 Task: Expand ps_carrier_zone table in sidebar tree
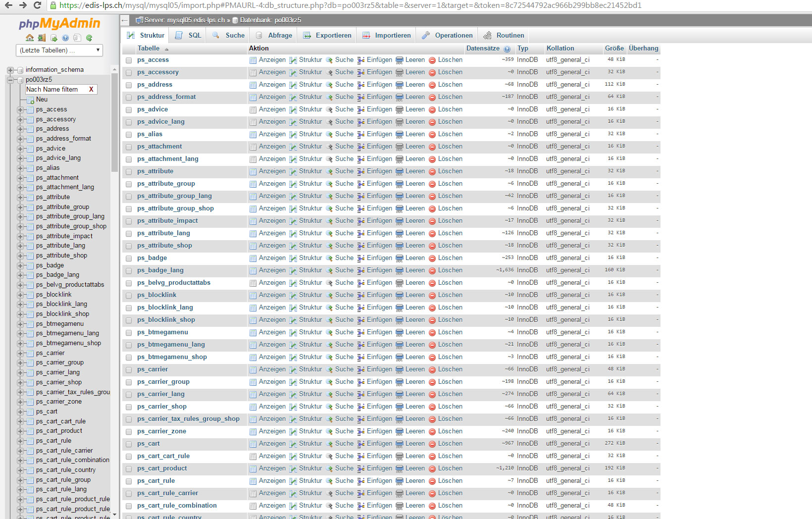point(20,402)
